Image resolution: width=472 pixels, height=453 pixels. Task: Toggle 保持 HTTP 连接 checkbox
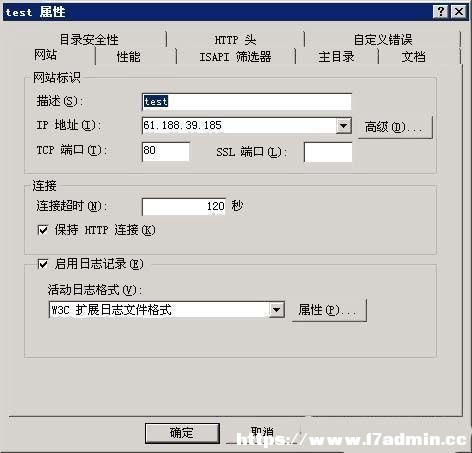point(43,230)
